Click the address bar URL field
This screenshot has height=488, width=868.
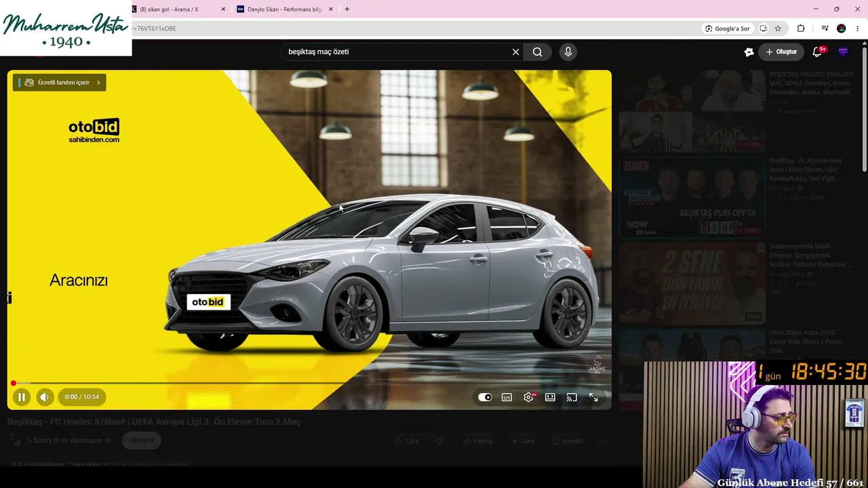coord(414,28)
